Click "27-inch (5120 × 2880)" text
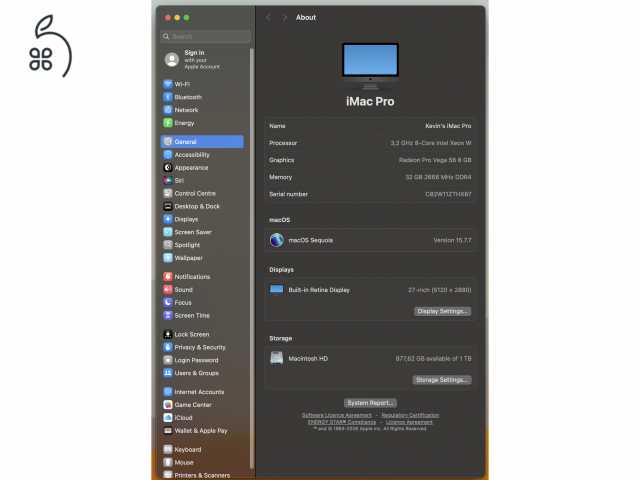 pyautogui.click(x=440, y=290)
